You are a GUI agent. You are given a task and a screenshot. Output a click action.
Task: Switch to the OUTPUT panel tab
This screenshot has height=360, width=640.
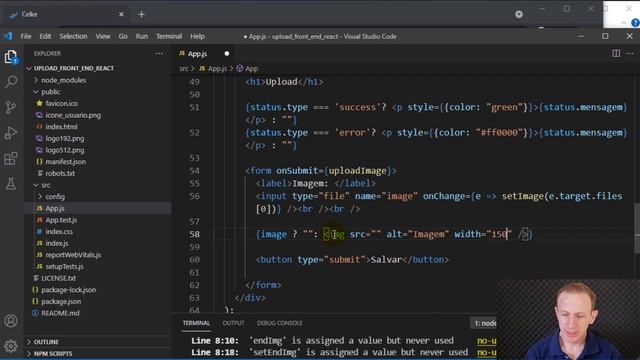233,323
